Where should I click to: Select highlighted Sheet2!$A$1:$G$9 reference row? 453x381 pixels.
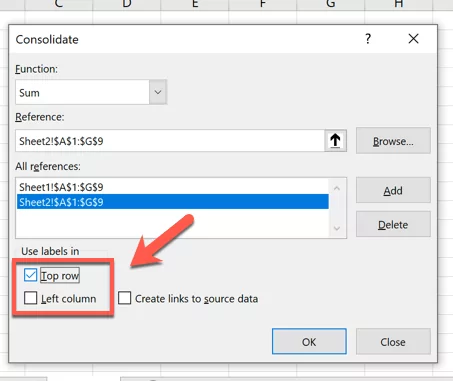(x=172, y=202)
